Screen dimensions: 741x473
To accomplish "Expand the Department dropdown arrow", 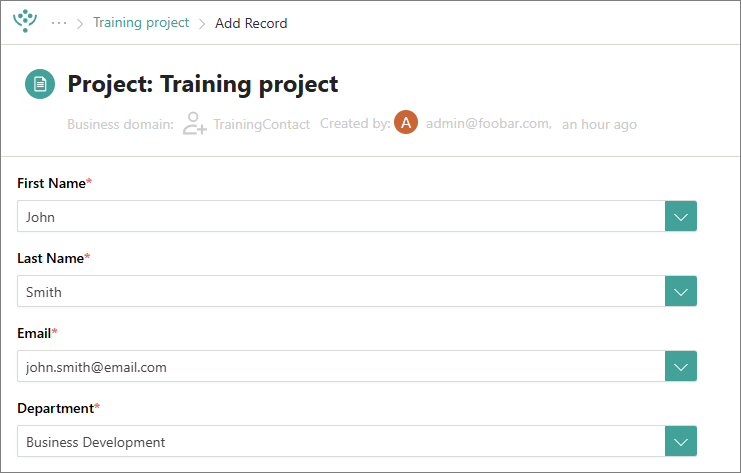I will 681,441.
